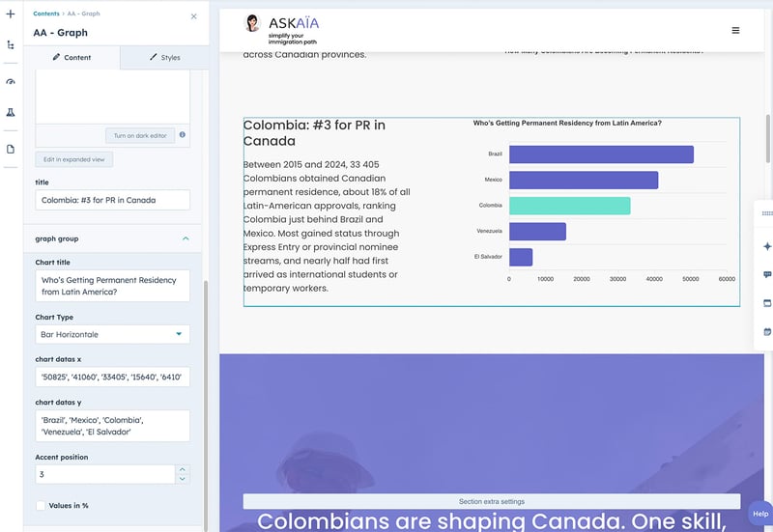Click the AskAia avatar logo
This screenshot has width=773, height=532.
252,23
